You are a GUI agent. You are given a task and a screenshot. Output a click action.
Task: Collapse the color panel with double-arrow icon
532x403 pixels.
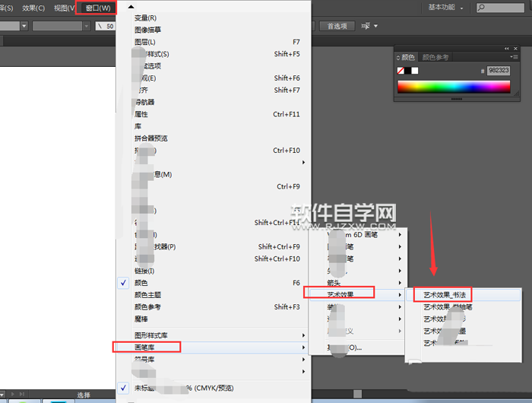[x=507, y=49]
